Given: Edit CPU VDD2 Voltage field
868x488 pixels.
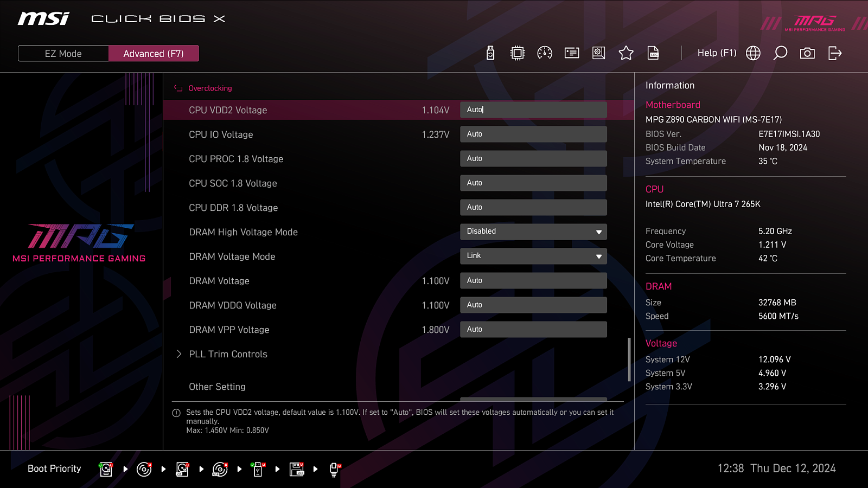Looking at the screenshot, I should coord(533,110).
